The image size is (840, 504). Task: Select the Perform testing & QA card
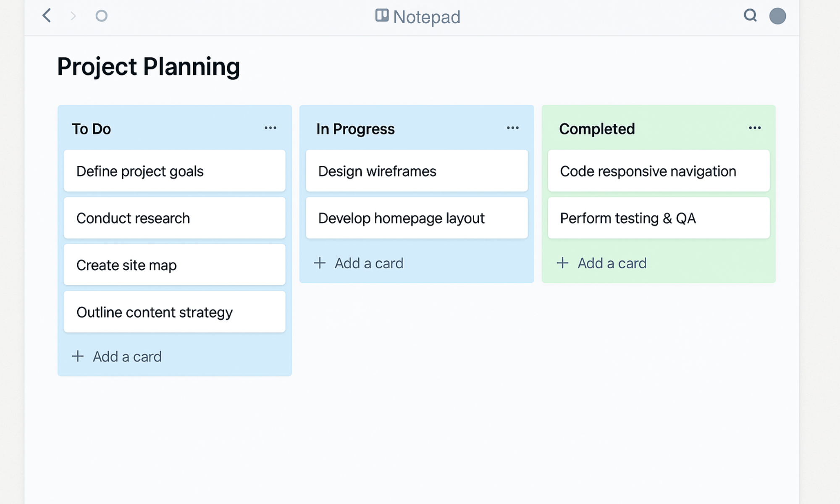coord(659,218)
